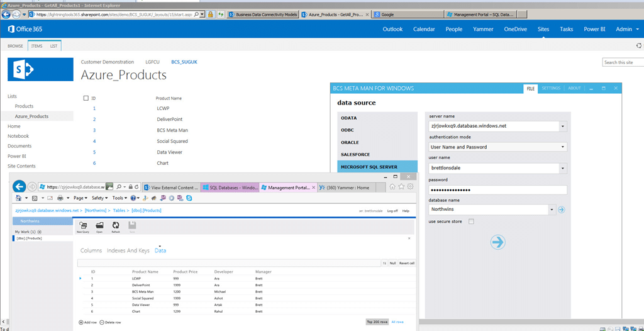Click the Office 365 logo
Image resolution: width=644 pixels, height=331 pixels.
tap(25, 29)
